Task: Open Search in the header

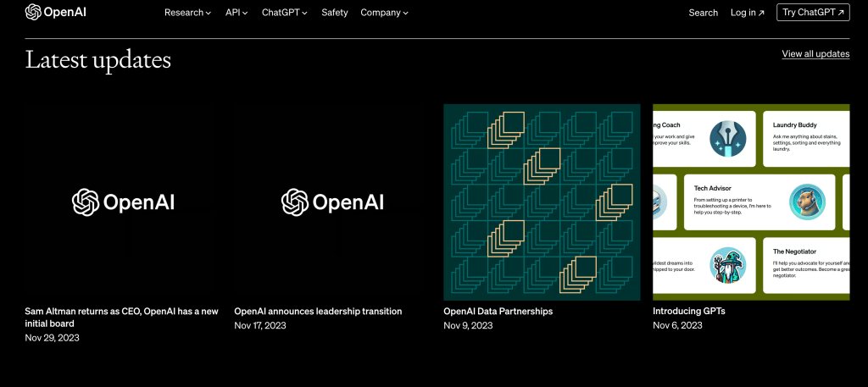Action: [x=703, y=12]
